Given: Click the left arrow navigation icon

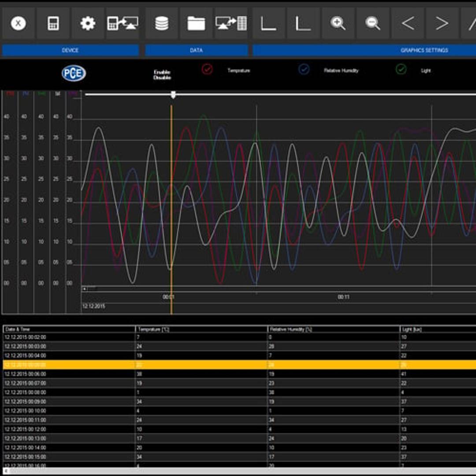Looking at the screenshot, I should coord(408,23).
